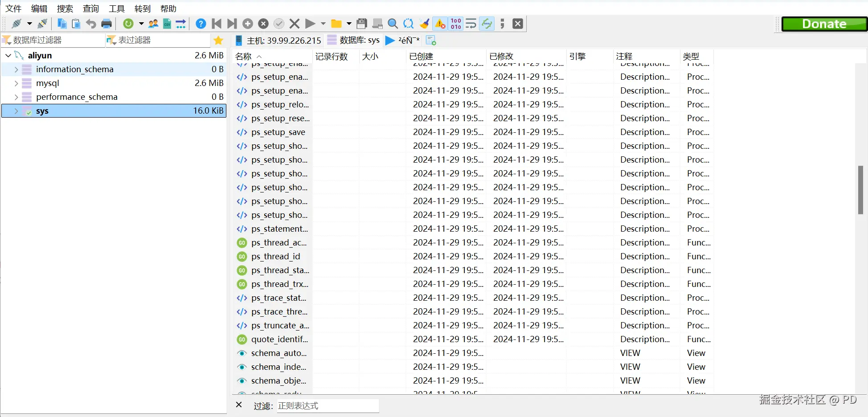868x417 pixels.
Task: Toggle the green bracket query option icon
Action: pyautogui.click(x=487, y=24)
